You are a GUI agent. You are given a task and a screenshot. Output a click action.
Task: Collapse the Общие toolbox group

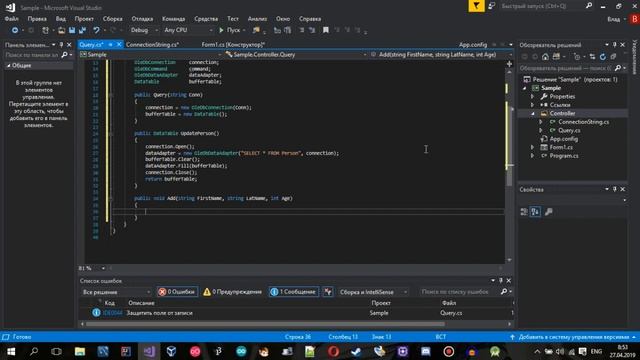click(8, 65)
